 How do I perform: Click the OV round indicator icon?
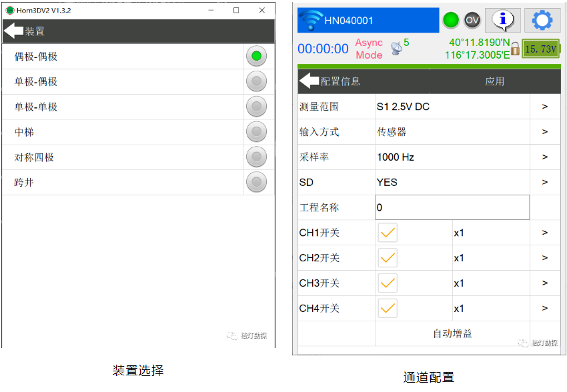click(x=472, y=20)
